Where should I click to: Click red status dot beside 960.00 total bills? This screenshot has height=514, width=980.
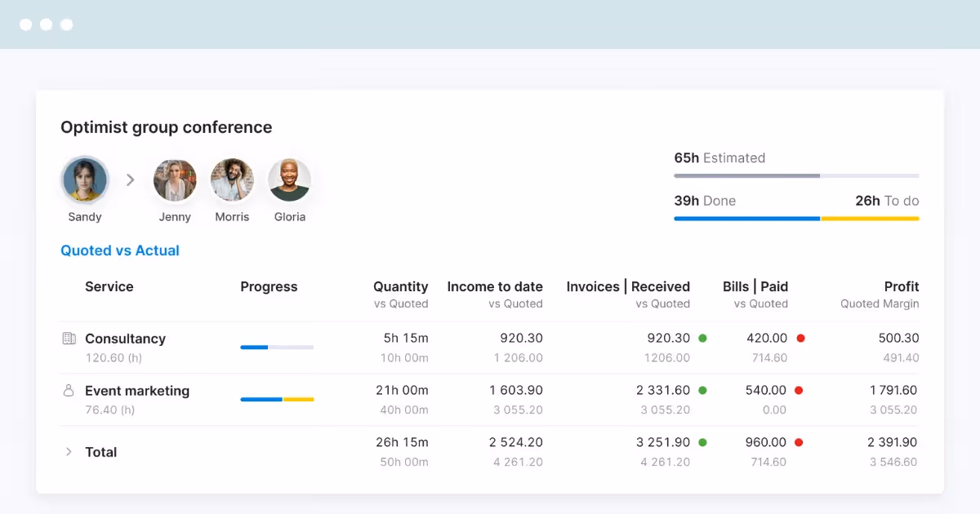pyautogui.click(x=799, y=442)
